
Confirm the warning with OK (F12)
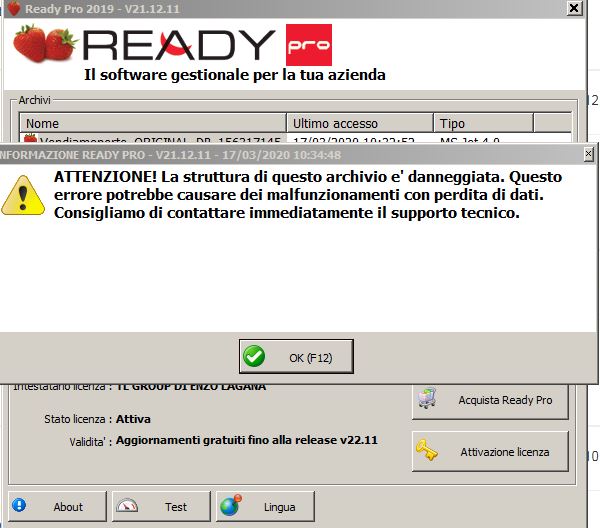(x=296, y=357)
